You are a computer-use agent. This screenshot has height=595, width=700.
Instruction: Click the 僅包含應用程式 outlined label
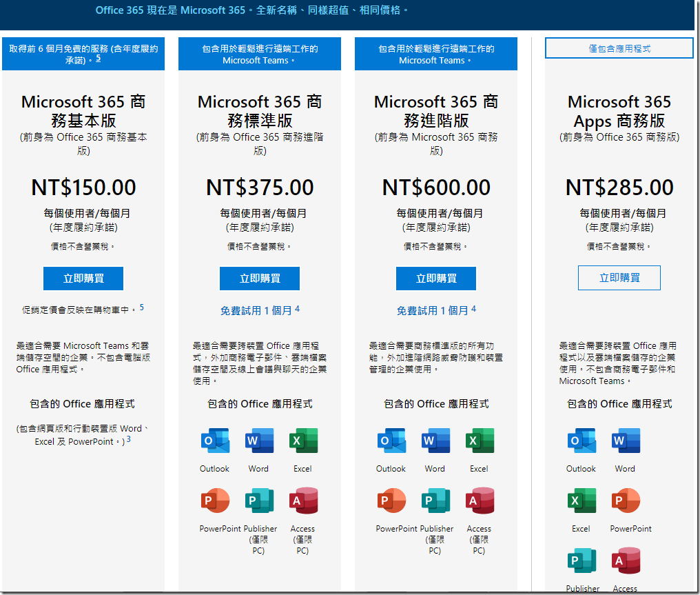619,48
